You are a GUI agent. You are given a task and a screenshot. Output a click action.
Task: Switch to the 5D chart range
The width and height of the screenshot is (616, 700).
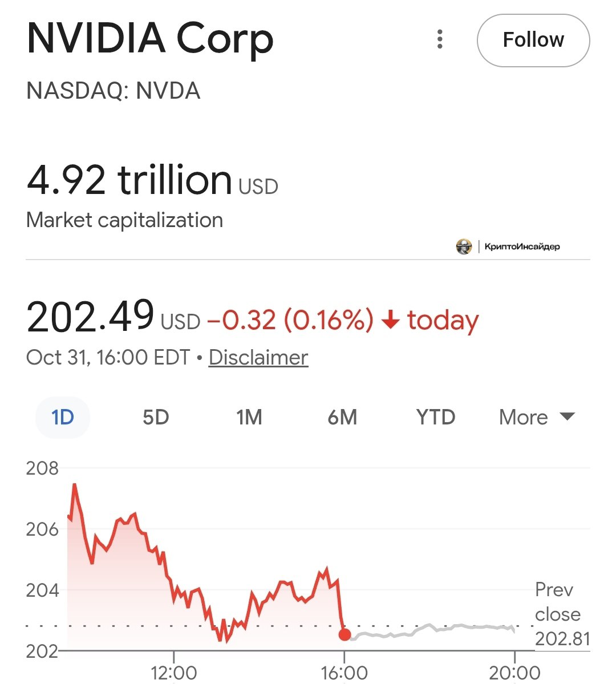156,417
